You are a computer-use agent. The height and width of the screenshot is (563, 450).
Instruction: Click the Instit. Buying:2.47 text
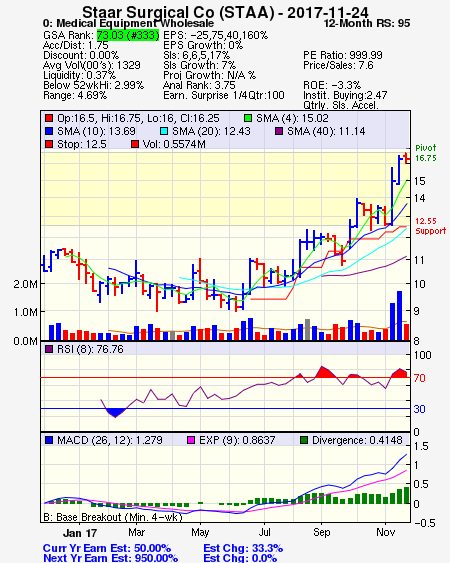[345, 96]
